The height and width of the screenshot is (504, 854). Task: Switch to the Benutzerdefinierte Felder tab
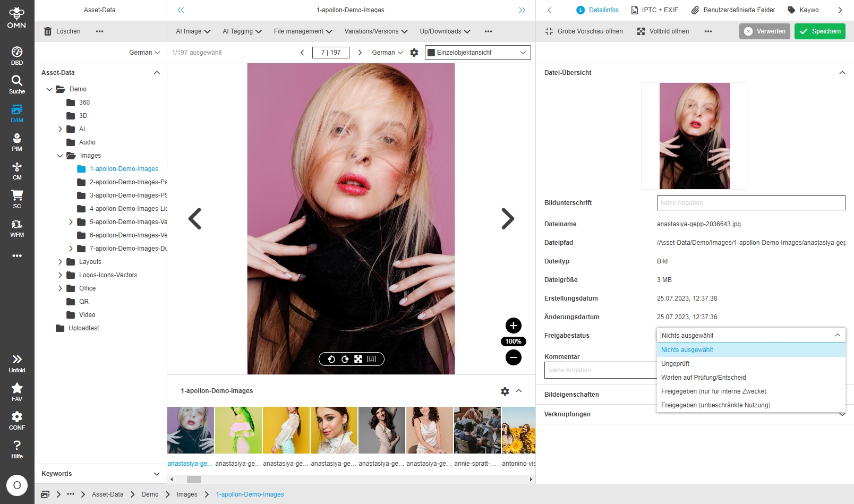733,10
